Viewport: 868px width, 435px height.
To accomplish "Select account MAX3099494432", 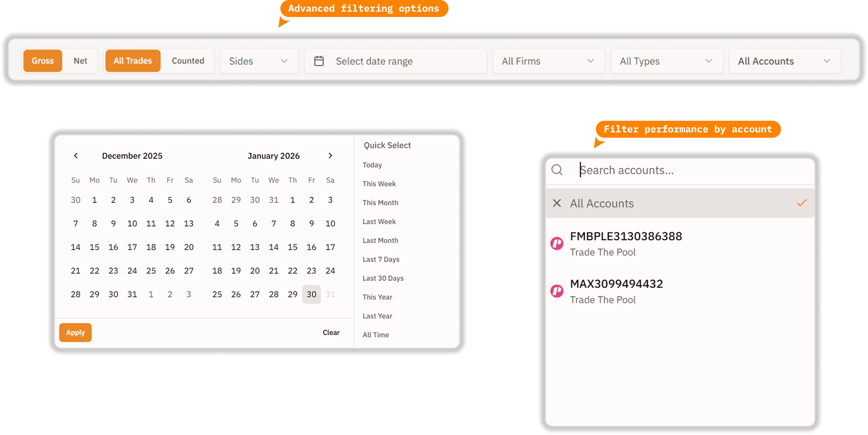I will (680, 291).
